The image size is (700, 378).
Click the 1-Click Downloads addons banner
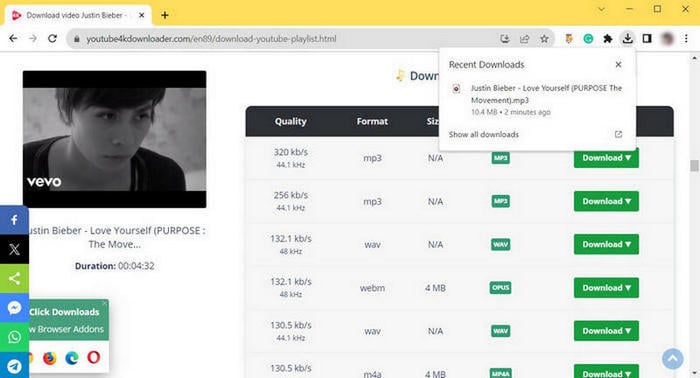(68, 320)
